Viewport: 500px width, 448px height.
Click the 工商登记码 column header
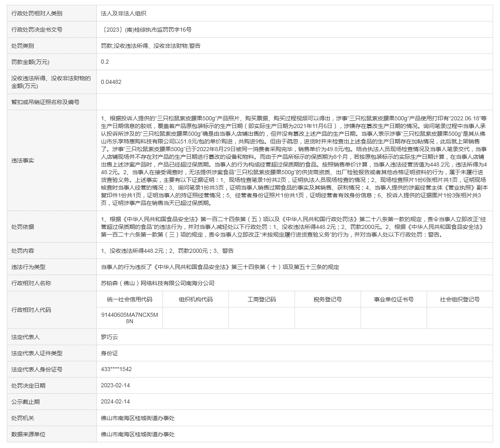click(262, 299)
